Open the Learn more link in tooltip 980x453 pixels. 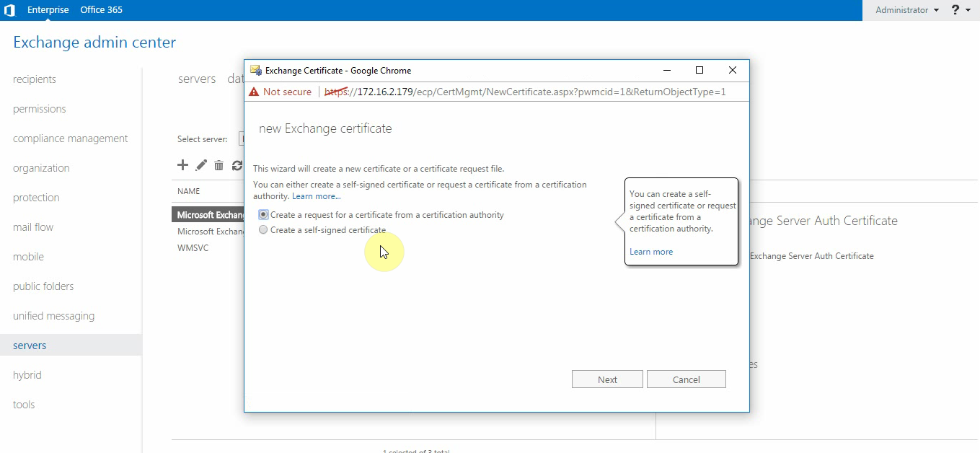point(650,252)
